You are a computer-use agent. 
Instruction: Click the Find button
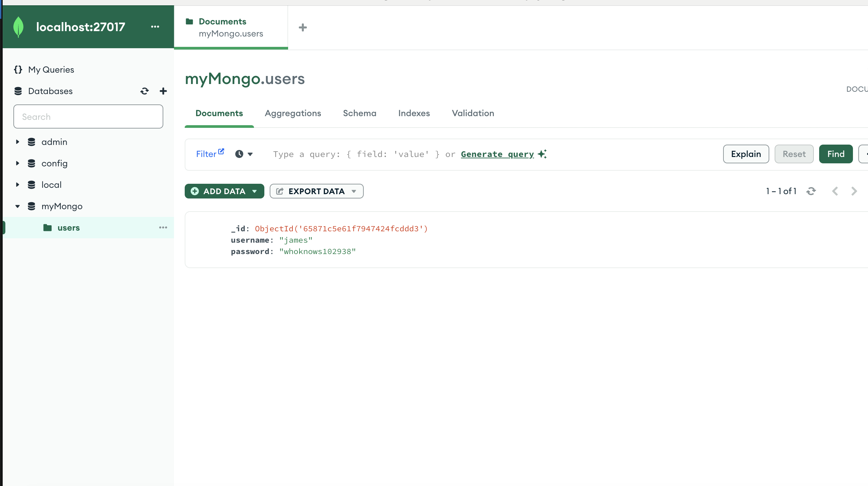(x=836, y=154)
